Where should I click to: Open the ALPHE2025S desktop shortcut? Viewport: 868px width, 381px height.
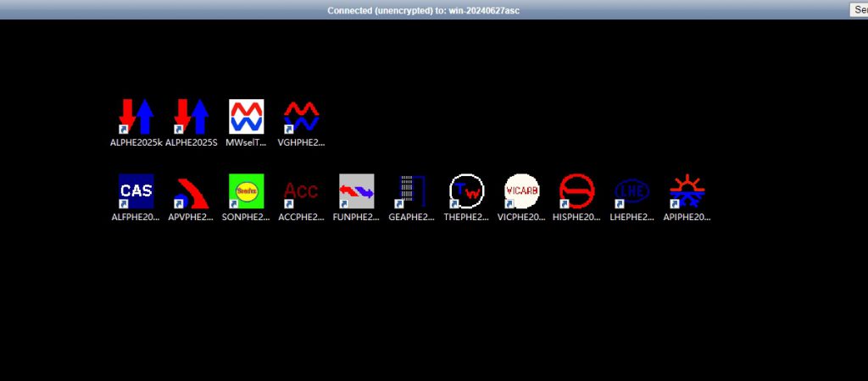point(191,117)
